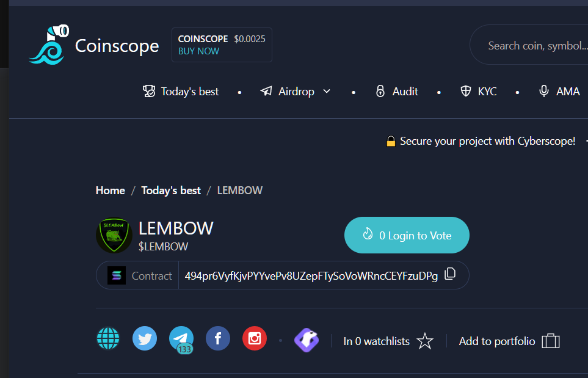
Task: Expand the Airdrop dropdown menu
Action: (327, 91)
